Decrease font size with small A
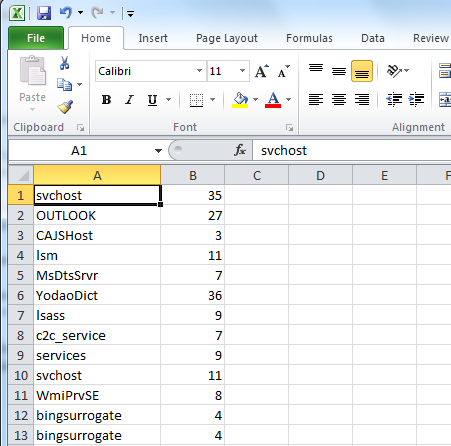 284,71
